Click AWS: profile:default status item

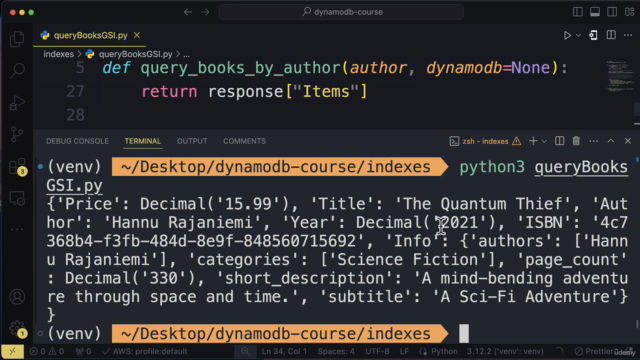tap(145, 351)
